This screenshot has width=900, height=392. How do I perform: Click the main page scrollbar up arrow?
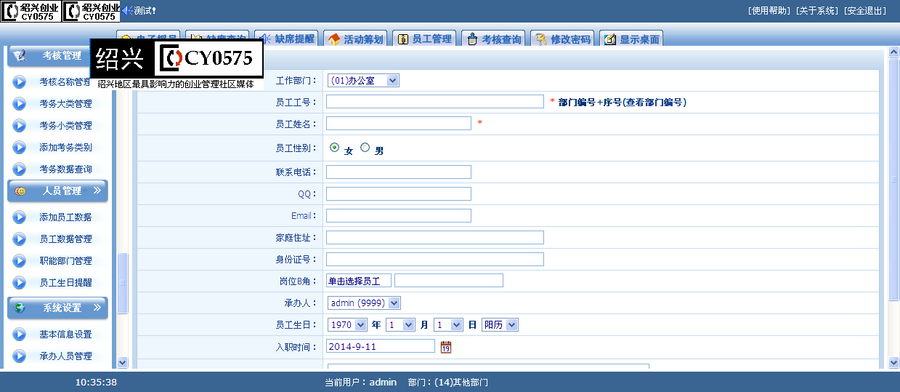tap(894, 52)
